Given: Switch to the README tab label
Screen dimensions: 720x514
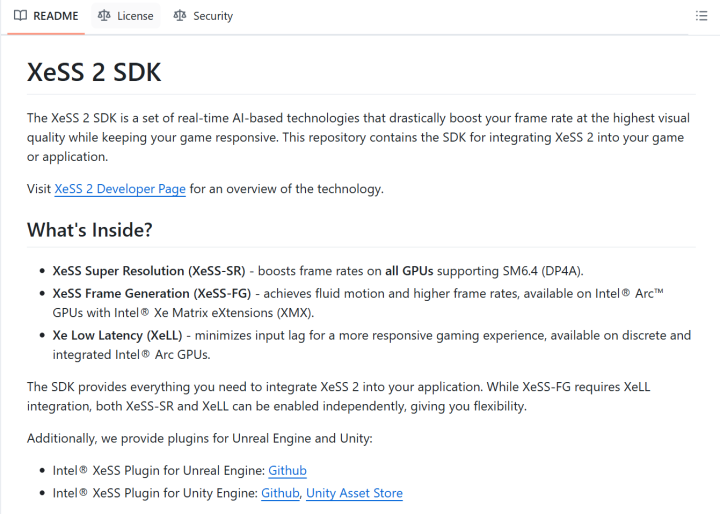Looking at the screenshot, I should tap(56, 16).
